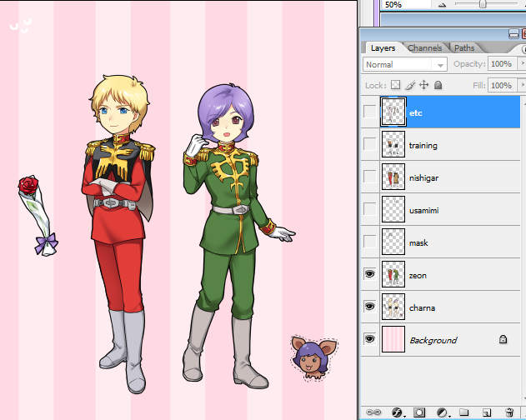Click the Background layer thumbnail

(x=393, y=339)
